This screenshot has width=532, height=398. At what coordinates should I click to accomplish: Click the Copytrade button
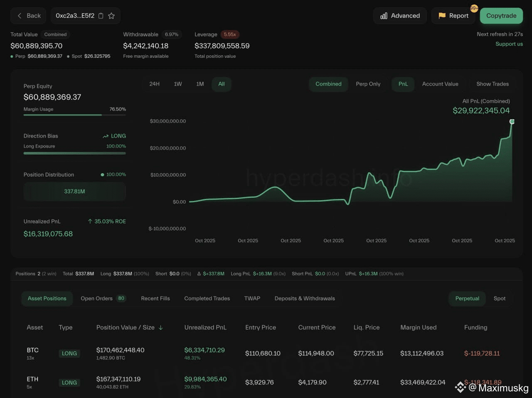[501, 16]
